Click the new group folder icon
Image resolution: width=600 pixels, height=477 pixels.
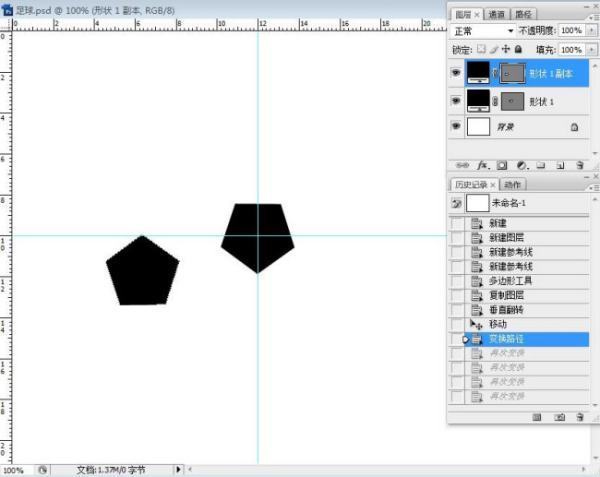pyautogui.click(x=540, y=165)
